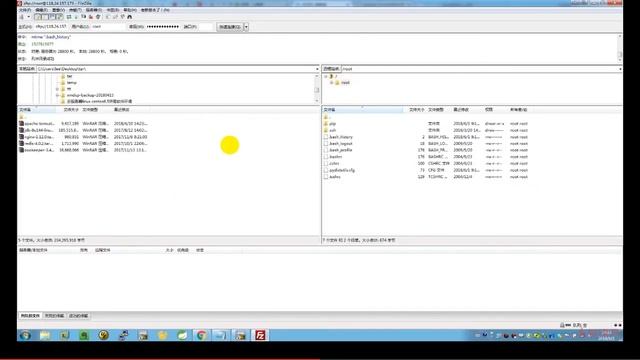Open remote site path dropdown
640x360 pixels.
point(620,69)
